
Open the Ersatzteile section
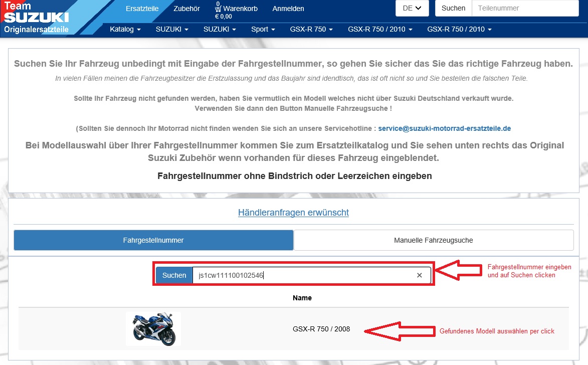142,9
